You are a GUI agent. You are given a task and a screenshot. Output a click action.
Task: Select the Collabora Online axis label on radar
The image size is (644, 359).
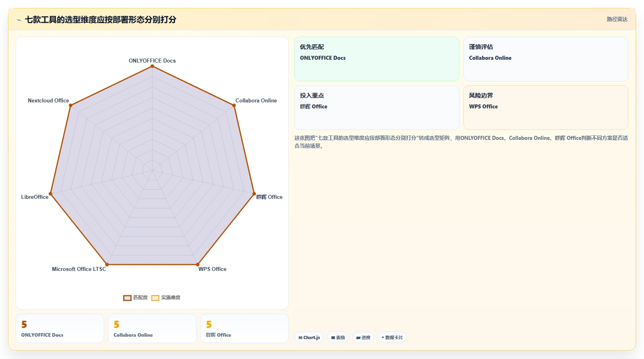click(256, 100)
